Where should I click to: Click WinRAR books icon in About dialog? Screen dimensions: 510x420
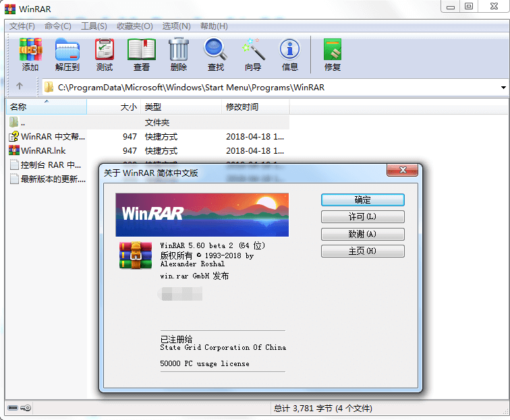(x=136, y=256)
